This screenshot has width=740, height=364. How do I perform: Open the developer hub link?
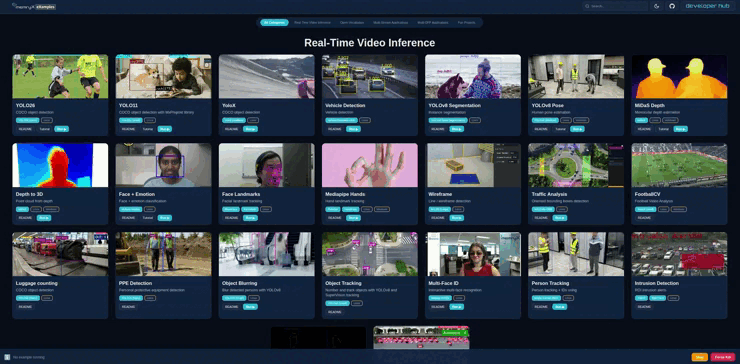[x=707, y=6]
